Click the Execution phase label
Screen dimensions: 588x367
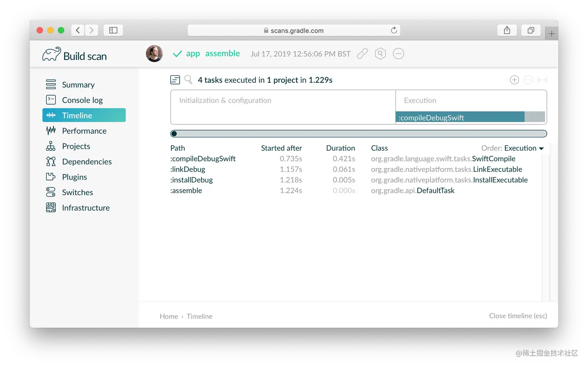[x=420, y=100]
